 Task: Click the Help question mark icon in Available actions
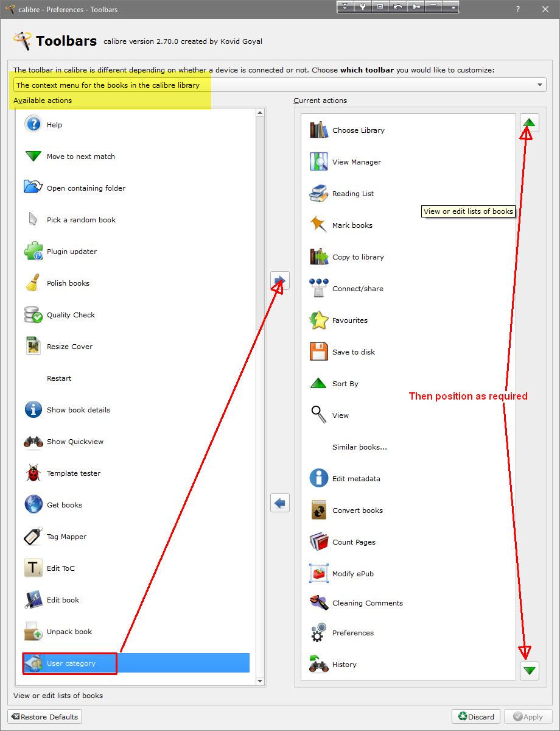coord(33,124)
